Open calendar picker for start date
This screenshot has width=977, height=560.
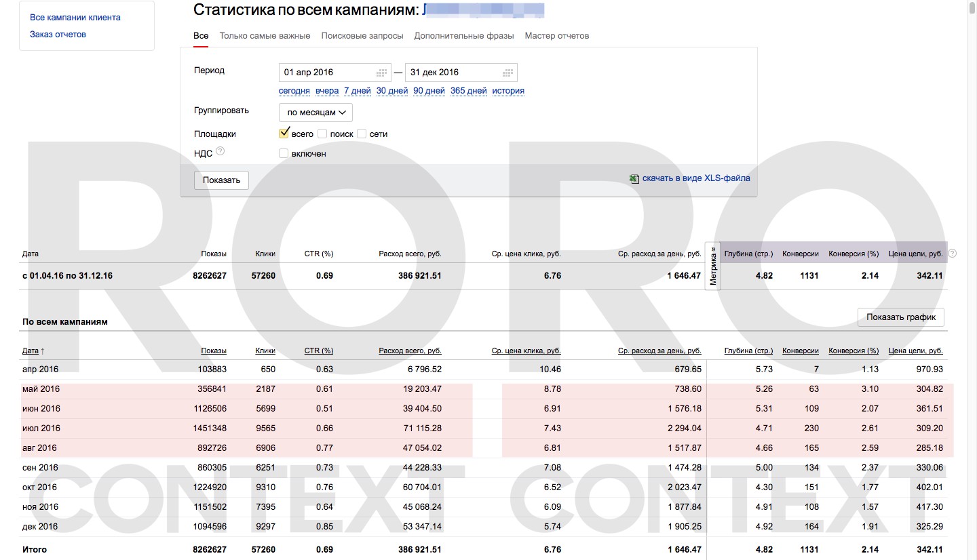pos(382,73)
